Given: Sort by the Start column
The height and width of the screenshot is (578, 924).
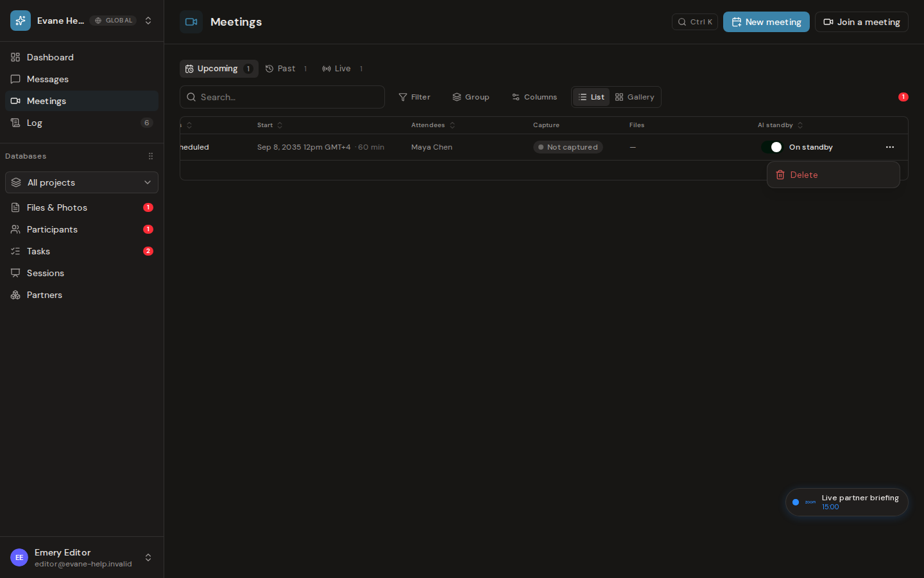Looking at the screenshot, I should point(270,125).
